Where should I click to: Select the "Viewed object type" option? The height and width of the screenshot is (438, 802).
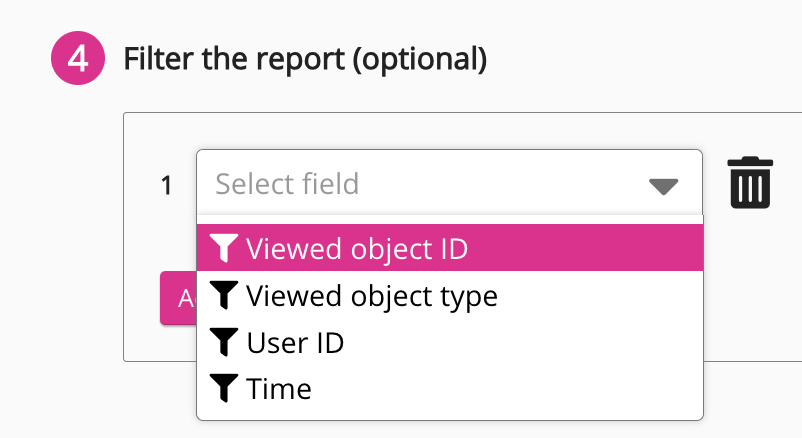[371, 295]
